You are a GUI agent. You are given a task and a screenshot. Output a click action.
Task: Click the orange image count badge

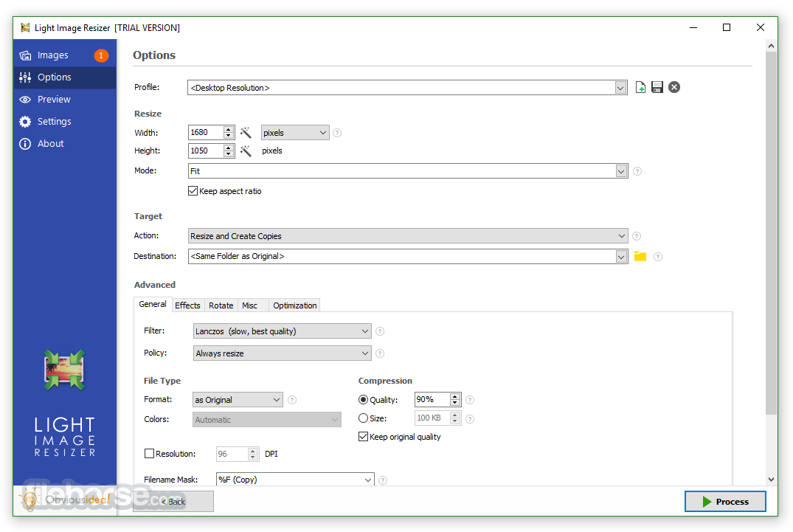(101, 55)
